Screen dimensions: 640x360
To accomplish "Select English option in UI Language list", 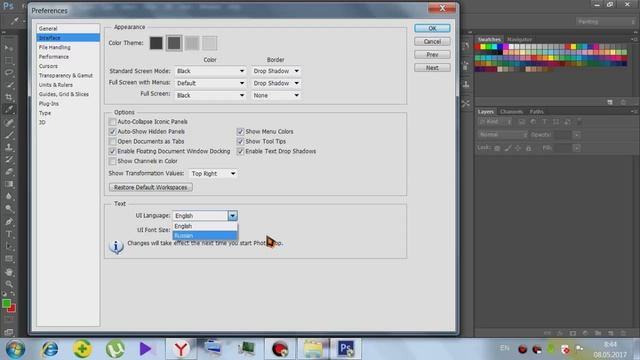I will click(x=205, y=226).
